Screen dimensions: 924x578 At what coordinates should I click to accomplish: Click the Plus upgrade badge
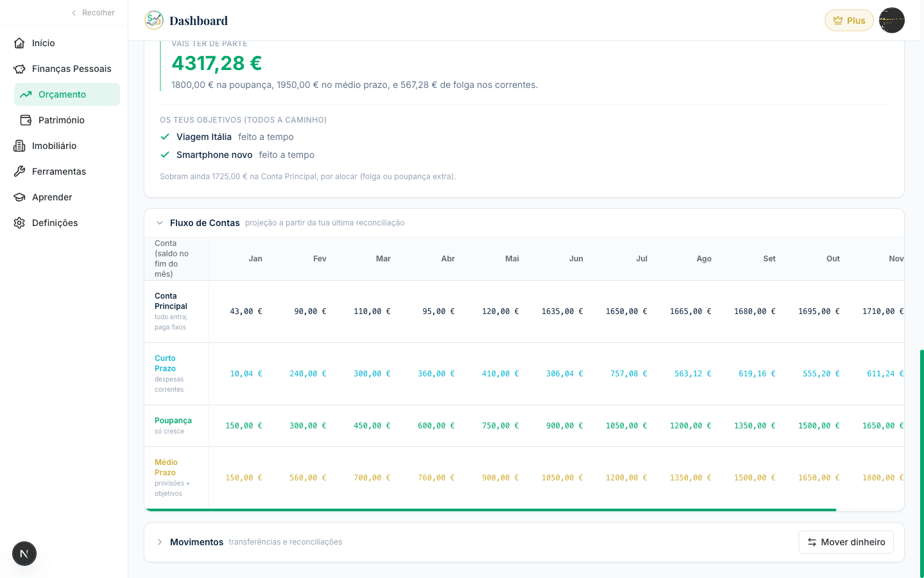click(849, 21)
